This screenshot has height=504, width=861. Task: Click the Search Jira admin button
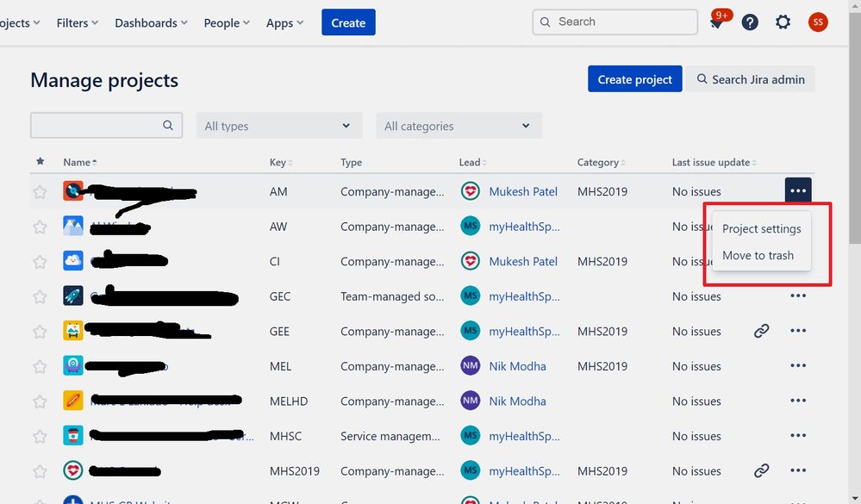[x=751, y=79]
